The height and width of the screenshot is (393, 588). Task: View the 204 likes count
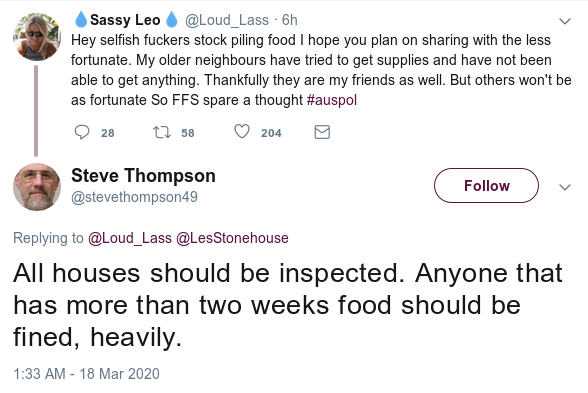271,133
